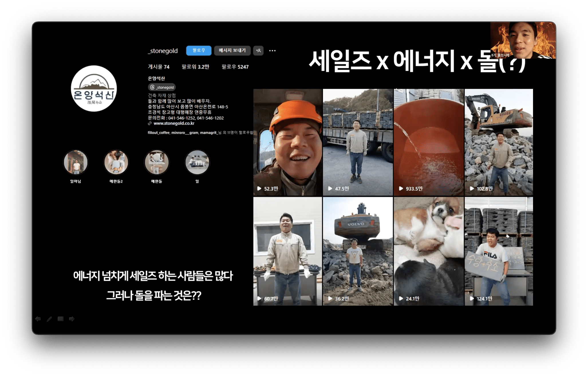Play the orange helmet 52.3만 reel
This screenshot has width=588, height=377.
tap(287, 142)
